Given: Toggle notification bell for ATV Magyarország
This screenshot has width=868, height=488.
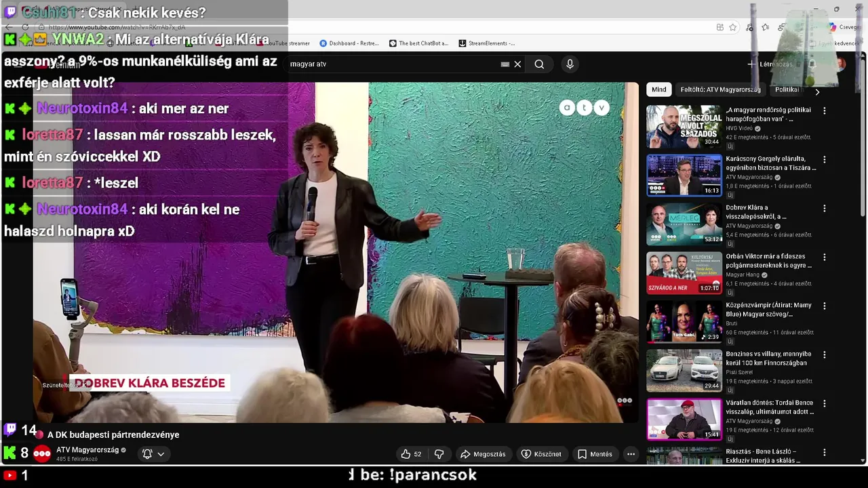Looking at the screenshot, I should 147,454.
